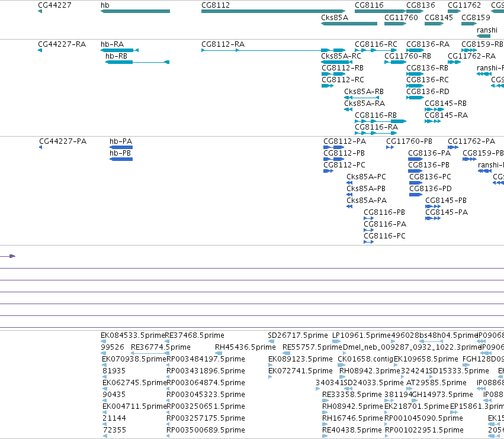Click transcript label Cks85A-RB
The height and width of the screenshot is (439, 504).
pos(364,92)
